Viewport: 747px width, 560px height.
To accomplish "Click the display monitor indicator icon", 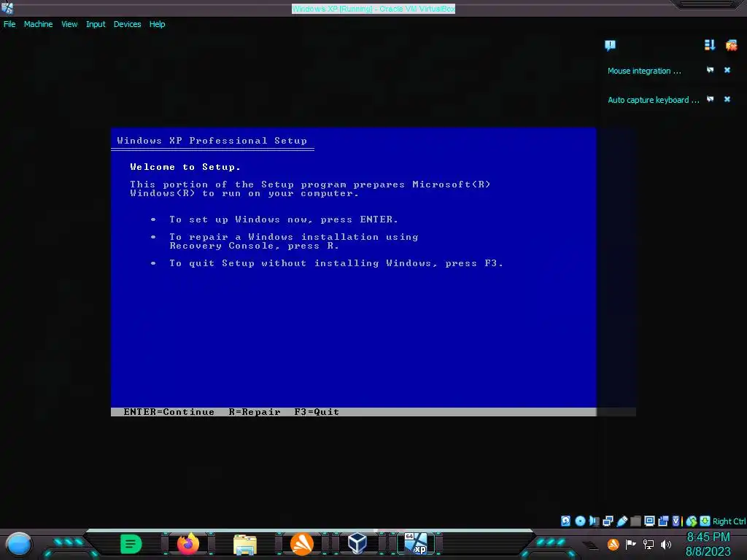I will pyautogui.click(x=649, y=521).
